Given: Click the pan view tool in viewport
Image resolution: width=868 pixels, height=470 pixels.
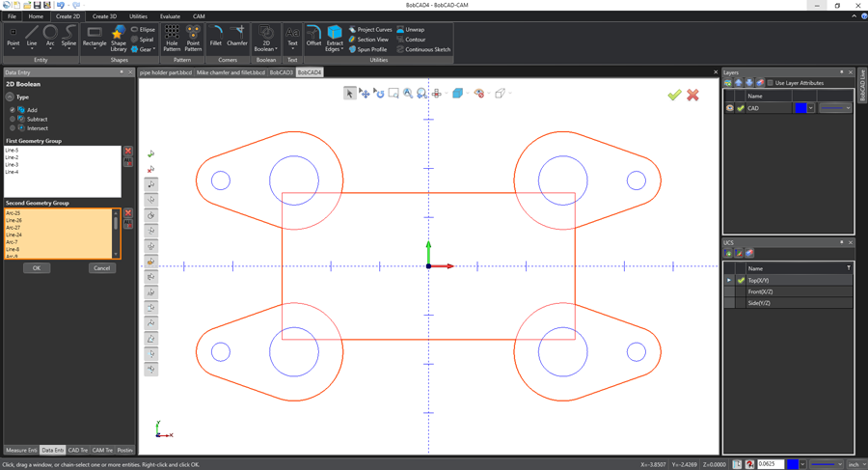Looking at the screenshot, I should [x=365, y=93].
